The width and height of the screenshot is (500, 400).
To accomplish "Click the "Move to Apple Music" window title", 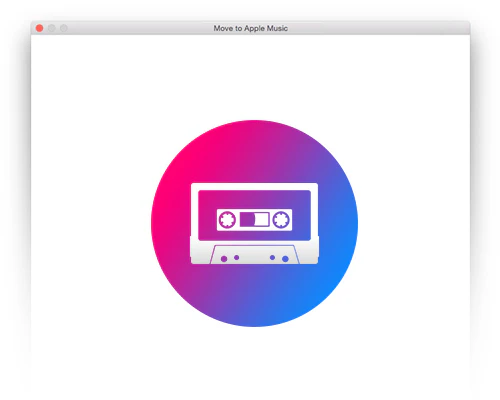I will click(x=251, y=28).
